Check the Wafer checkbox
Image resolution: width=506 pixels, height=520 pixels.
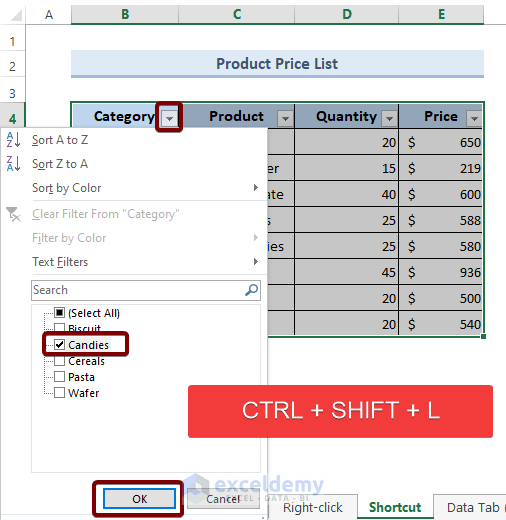point(59,393)
